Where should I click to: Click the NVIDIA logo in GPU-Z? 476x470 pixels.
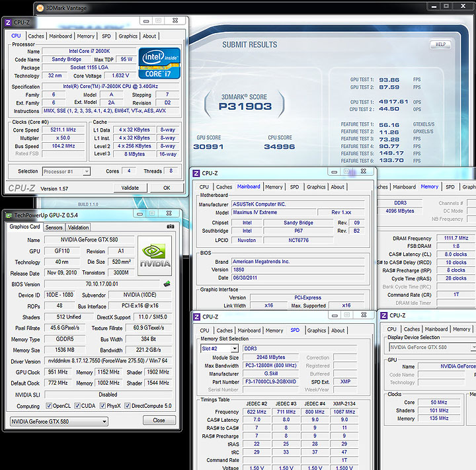pyautogui.click(x=155, y=256)
